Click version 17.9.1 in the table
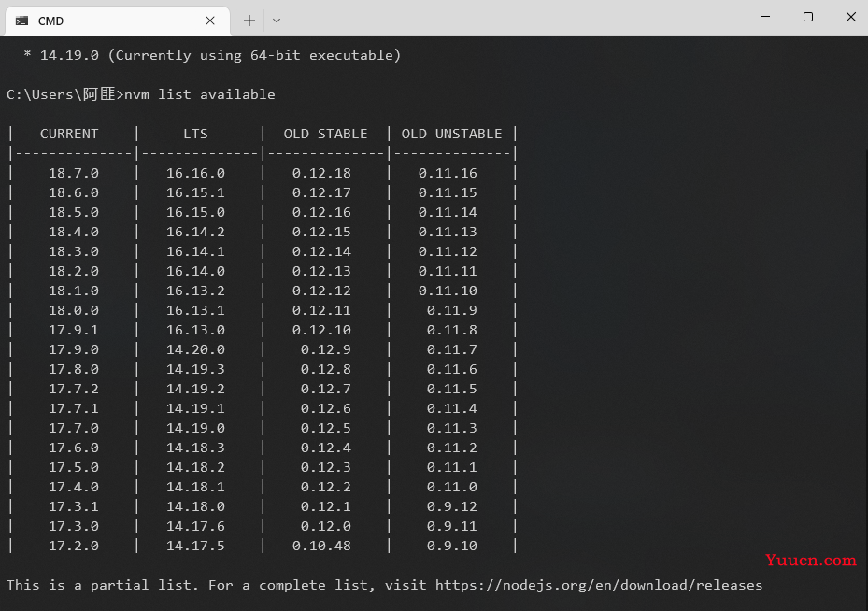This screenshot has height=611, width=868. point(74,330)
